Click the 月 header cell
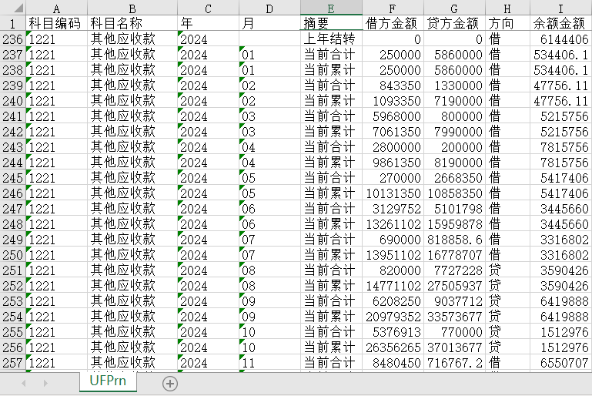 (x=270, y=23)
